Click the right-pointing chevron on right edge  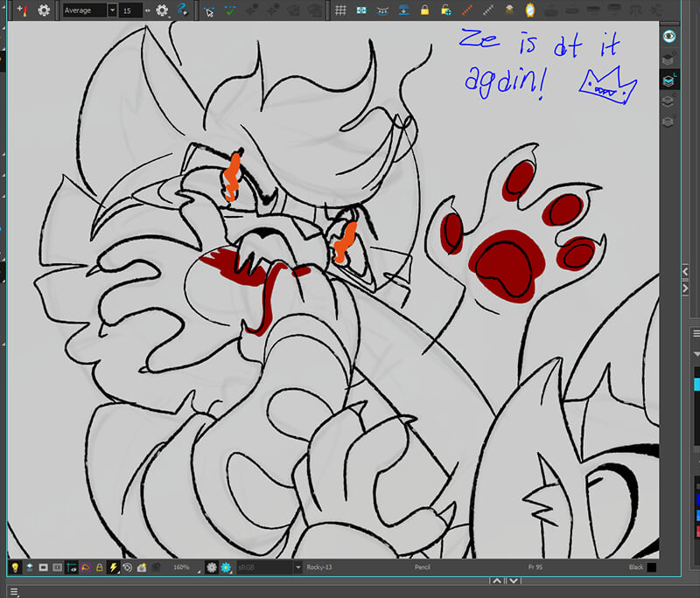[686, 289]
